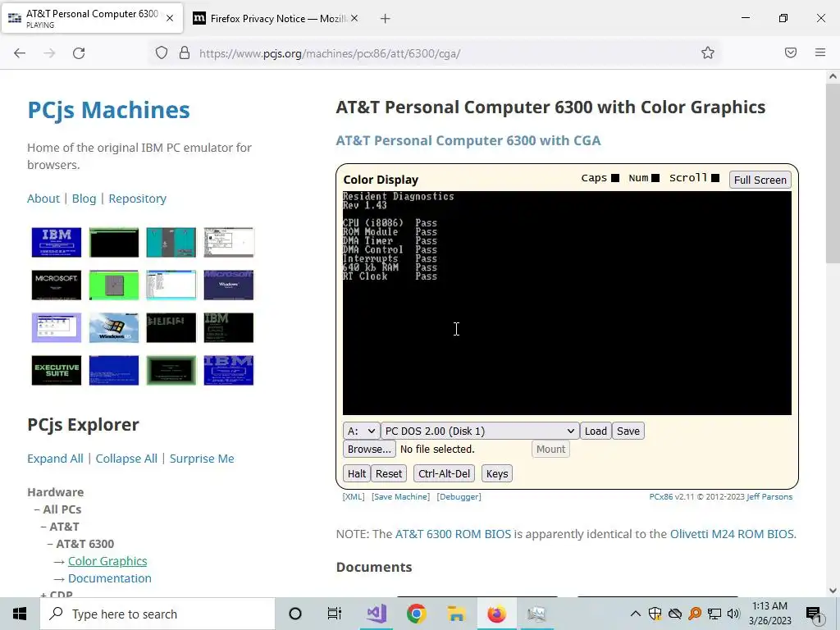
Task: Open the drive letter A: dropdown
Action: click(x=361, y=431)
